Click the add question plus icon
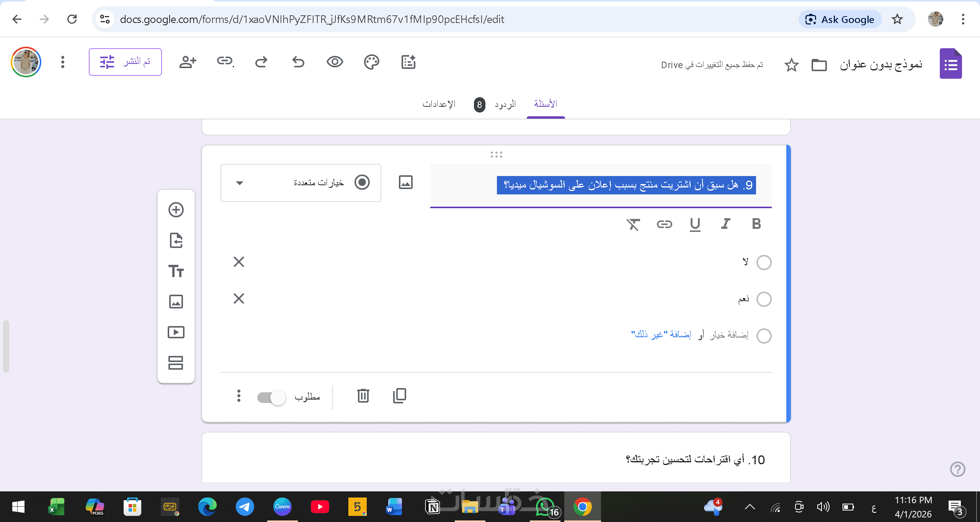The height and width of the screenshot is (522, 980). pyautogui.click(x=176, y=210)
